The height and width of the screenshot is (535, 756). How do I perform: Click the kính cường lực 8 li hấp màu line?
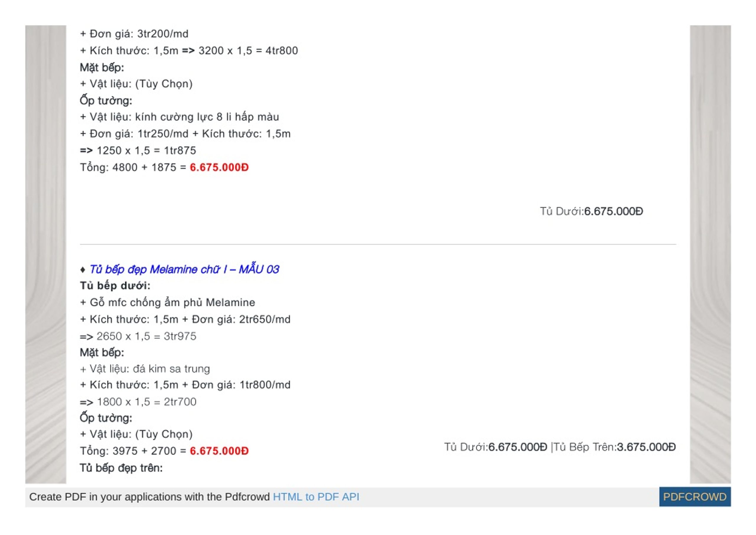click(180, 117)
